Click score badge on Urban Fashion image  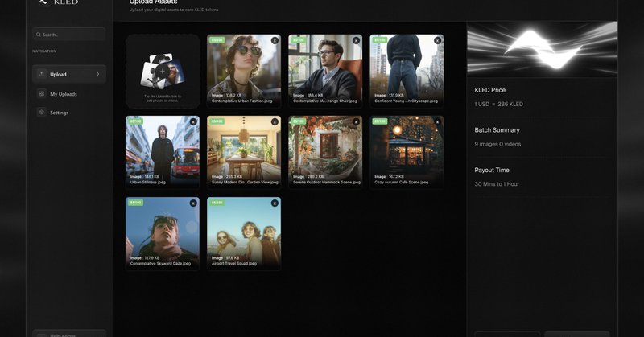tap(217, 40)
